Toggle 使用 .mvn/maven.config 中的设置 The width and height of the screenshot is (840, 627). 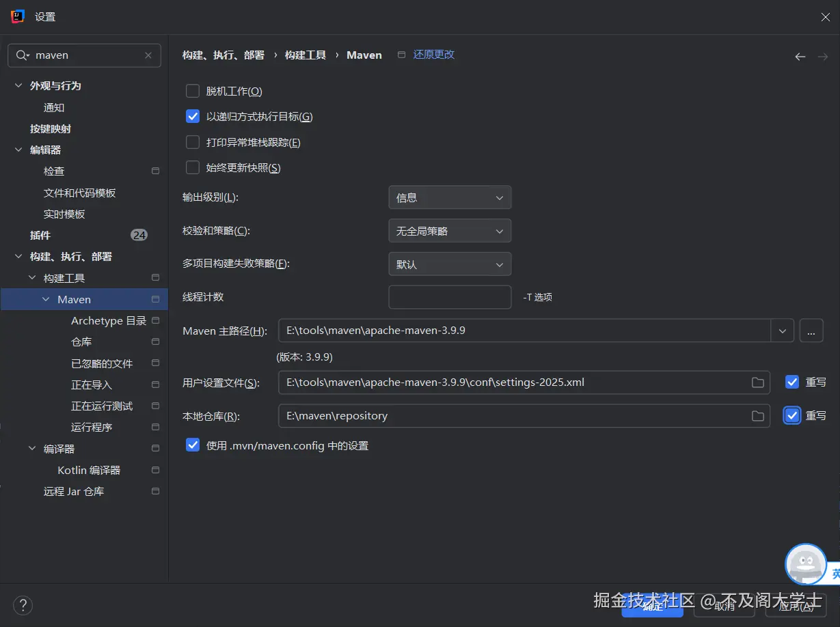pos(193,445)
